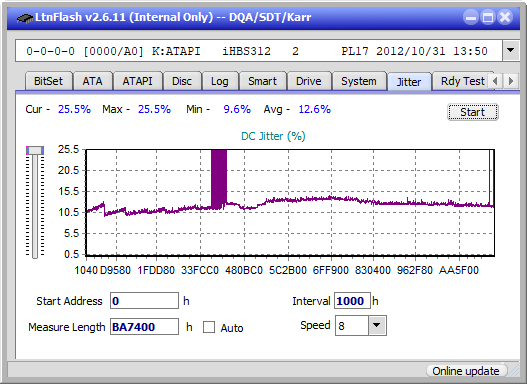Image resolution: width=527 pixels, height=384 pixels.
Task: Click the LtnFlash chip icon in title bar
Action: click(25, 17)
